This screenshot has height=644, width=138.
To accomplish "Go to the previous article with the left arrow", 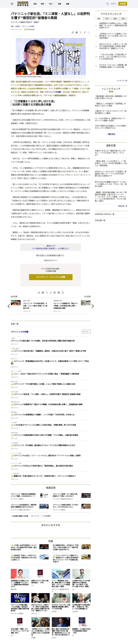I will click(x=9, y=306).
